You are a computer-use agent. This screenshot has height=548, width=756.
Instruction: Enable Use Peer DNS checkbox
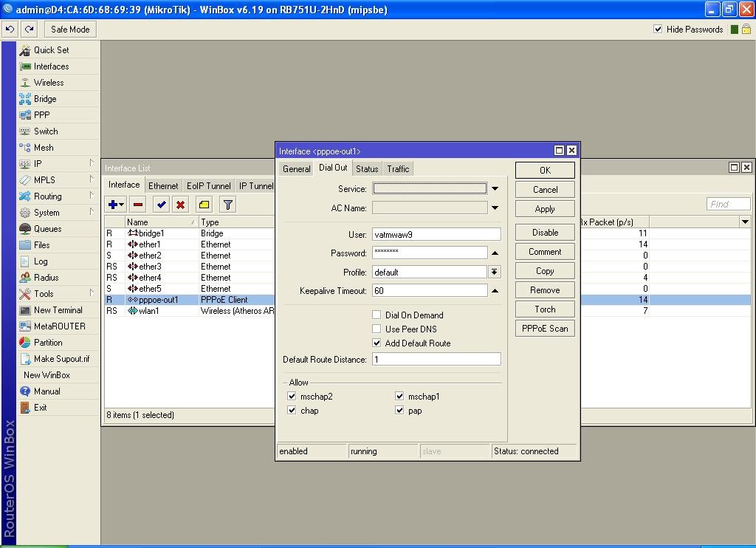coord(377,329)
